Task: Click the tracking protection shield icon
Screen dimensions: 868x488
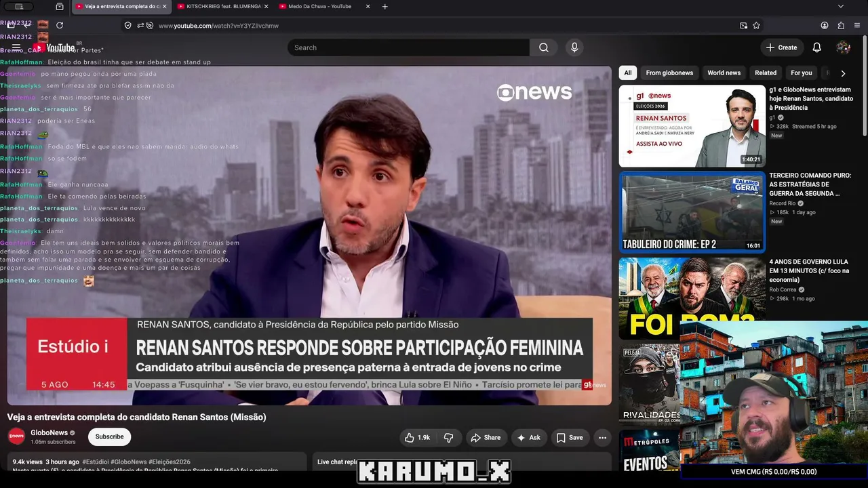Action: point(127,25)
